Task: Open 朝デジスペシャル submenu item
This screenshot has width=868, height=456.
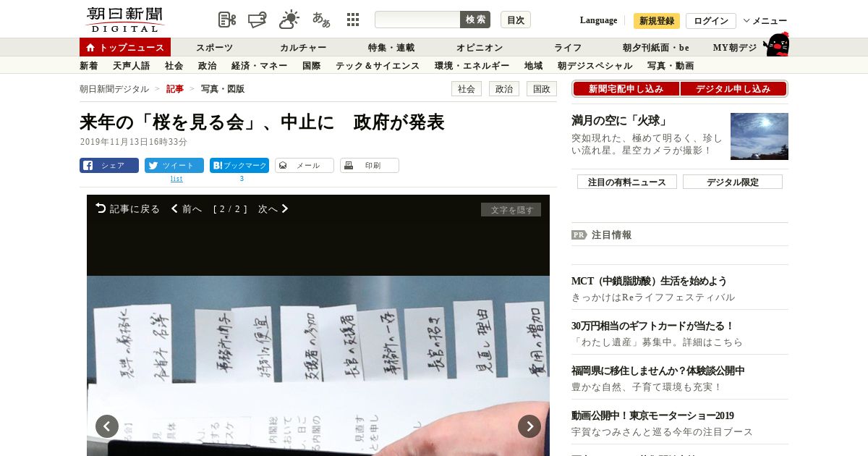Action: 595,66
